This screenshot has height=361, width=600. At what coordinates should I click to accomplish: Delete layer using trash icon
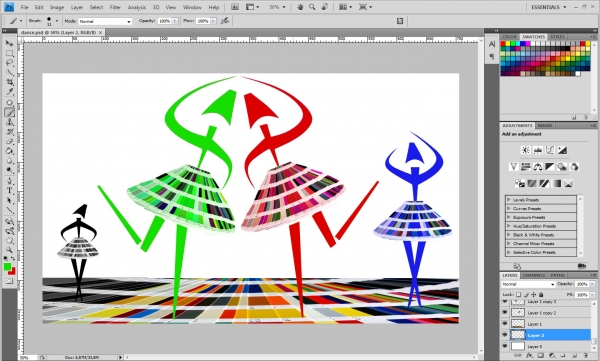(585, 356)
